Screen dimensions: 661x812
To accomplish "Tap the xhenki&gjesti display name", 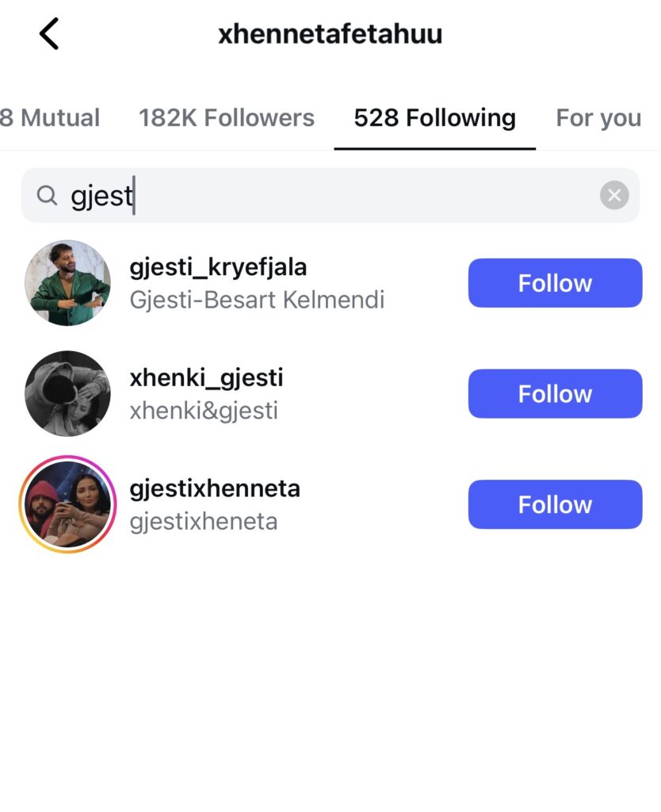I will [204, 411].
